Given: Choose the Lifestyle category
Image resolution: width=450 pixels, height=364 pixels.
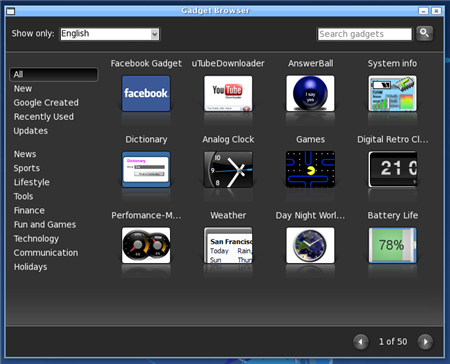Looking at the screenshot, I should tap(32, 182).
